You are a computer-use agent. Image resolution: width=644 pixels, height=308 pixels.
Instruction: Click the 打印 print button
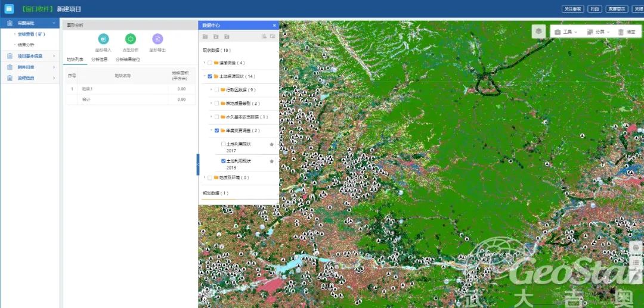[x=595, y=9]
